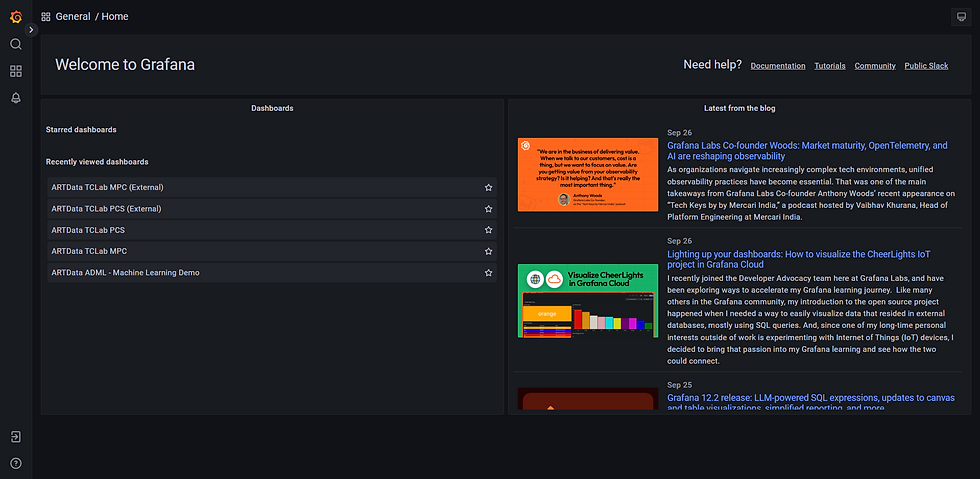Open the ARTData TCLab MPC dashboard row
The height and width of the screenshot is (479, 980).
[x=272, y=251]
